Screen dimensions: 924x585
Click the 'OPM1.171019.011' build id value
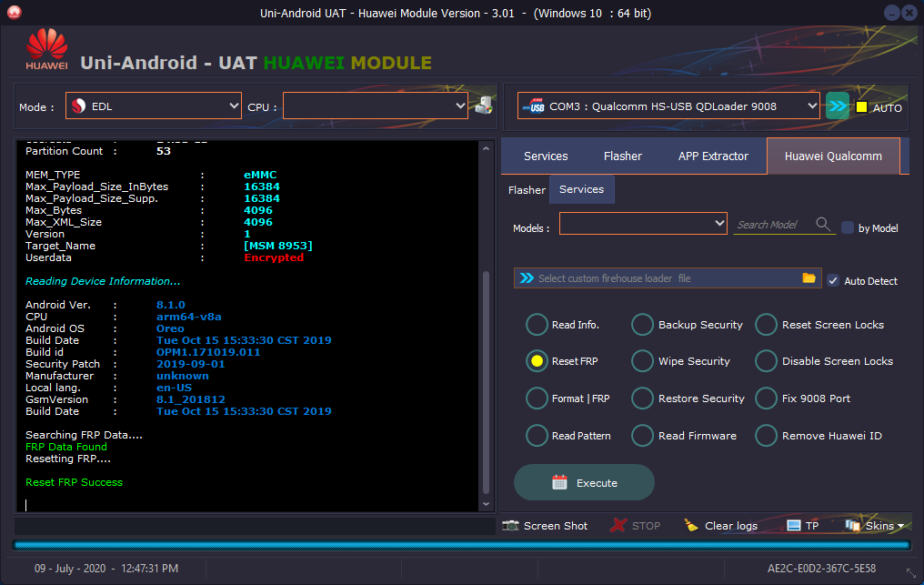[x=208, y=352]
